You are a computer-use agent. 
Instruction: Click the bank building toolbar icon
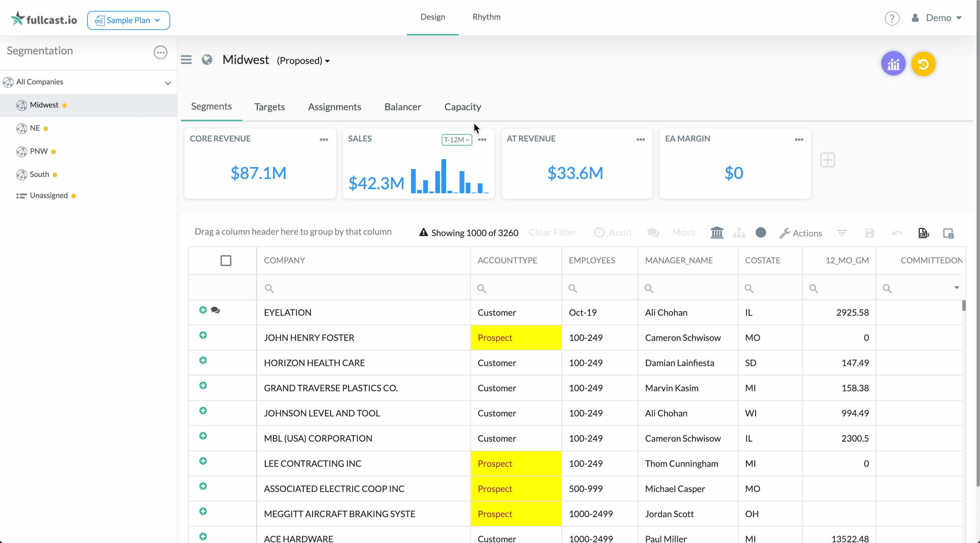coord(717,232)
